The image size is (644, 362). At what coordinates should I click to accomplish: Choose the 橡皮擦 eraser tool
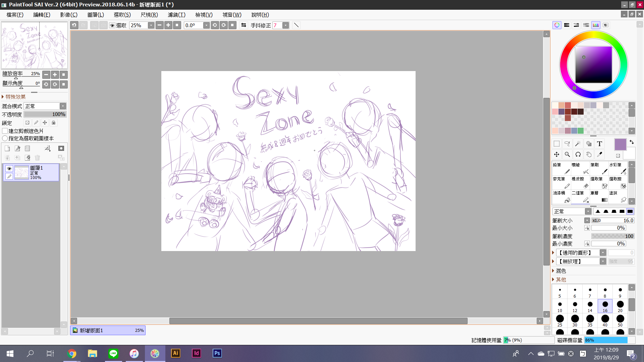click(580, 183)
